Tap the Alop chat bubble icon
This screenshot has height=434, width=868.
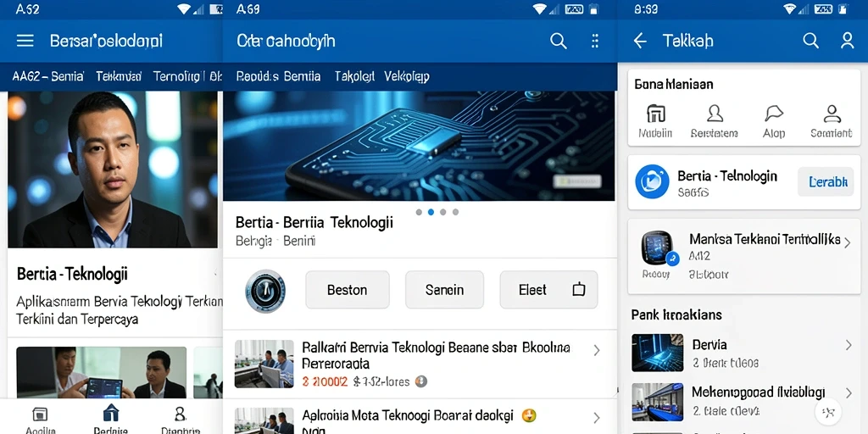tap(773, 114)
